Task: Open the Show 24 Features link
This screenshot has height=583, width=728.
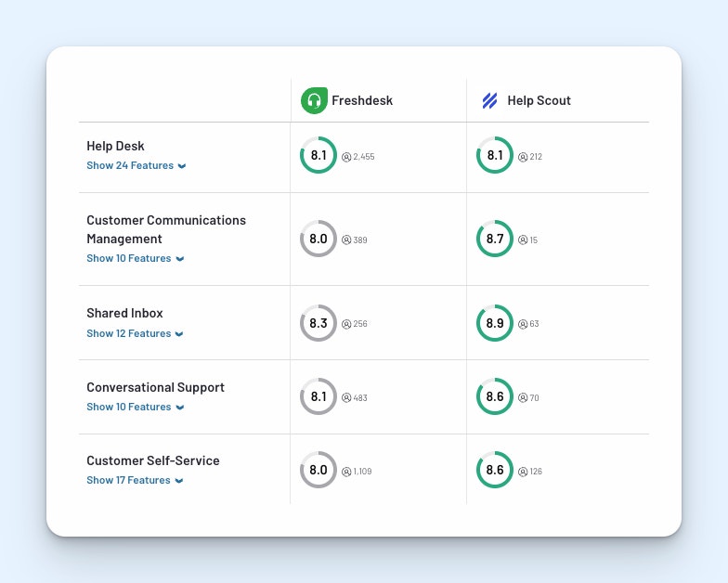Action: [x=130, y=165]
